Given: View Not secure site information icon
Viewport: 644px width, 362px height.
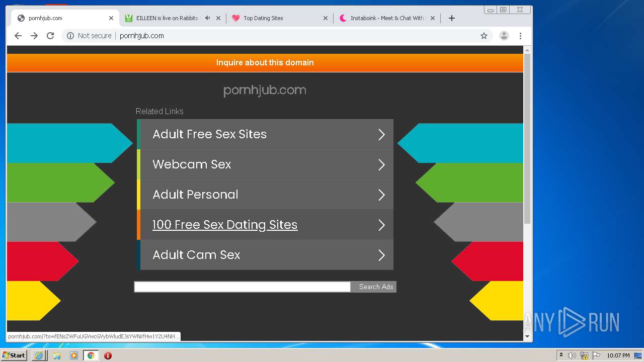Looking at the screenshot, I should point(70,36).
